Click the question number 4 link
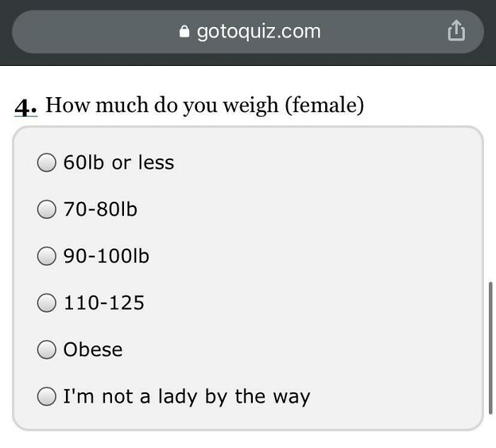 [x=26, y=107]
